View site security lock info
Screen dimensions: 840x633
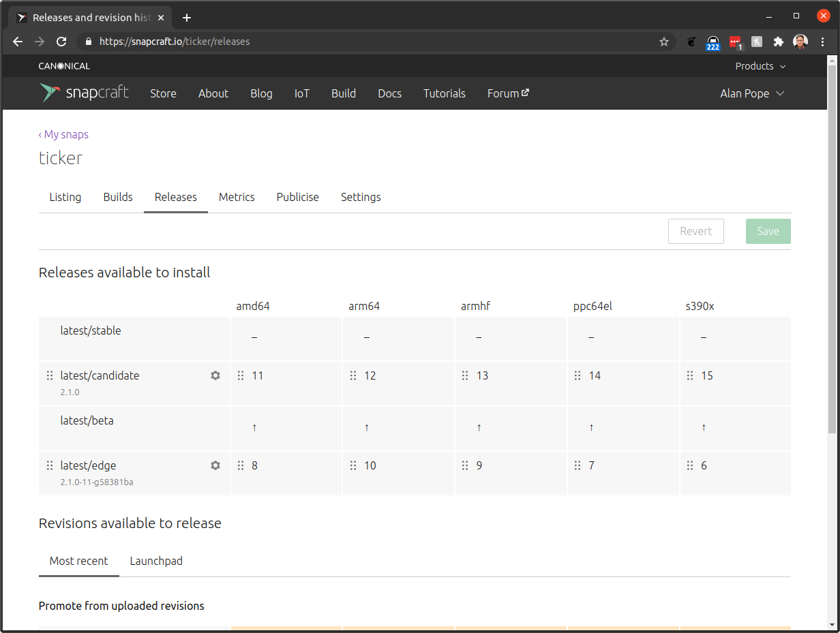88,42
